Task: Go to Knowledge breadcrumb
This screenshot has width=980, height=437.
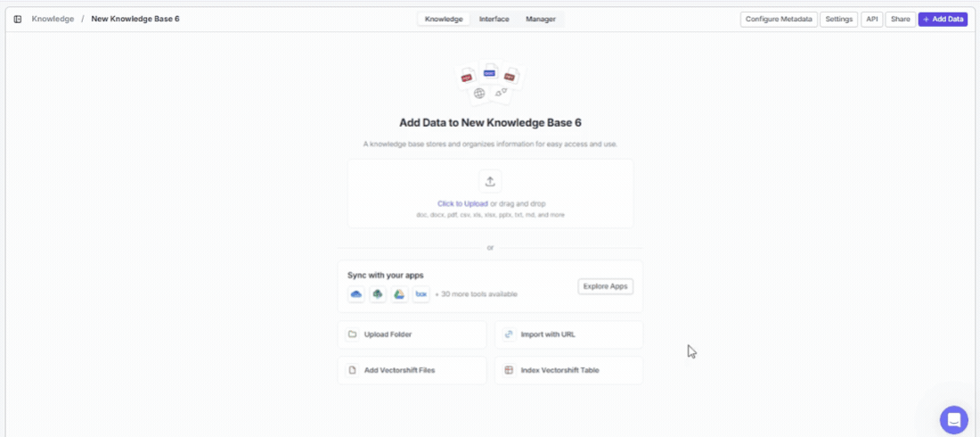Action: point(53,20)
